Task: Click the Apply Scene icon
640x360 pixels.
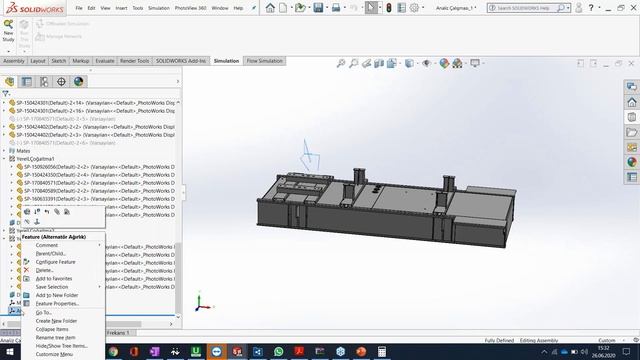Action: coord(458,63)
